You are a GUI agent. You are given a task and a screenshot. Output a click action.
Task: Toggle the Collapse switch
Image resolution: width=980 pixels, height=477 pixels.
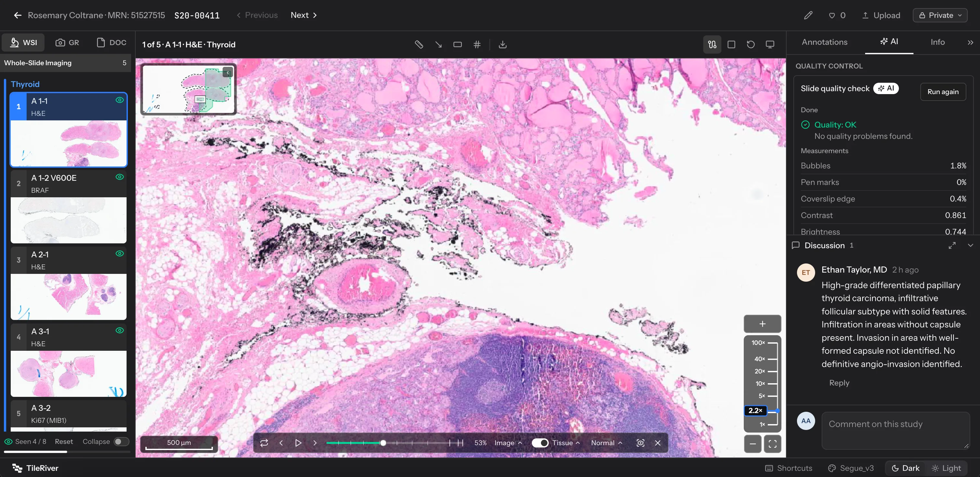121,442
